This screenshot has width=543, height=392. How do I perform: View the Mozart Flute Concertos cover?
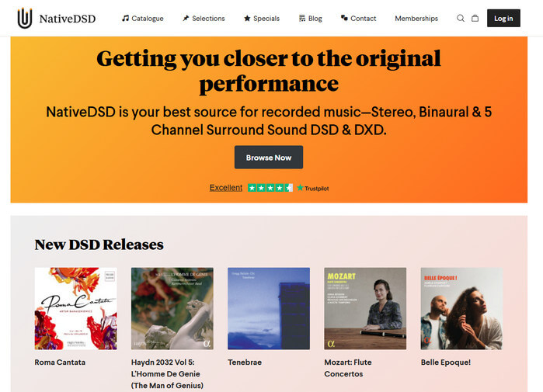365,308
